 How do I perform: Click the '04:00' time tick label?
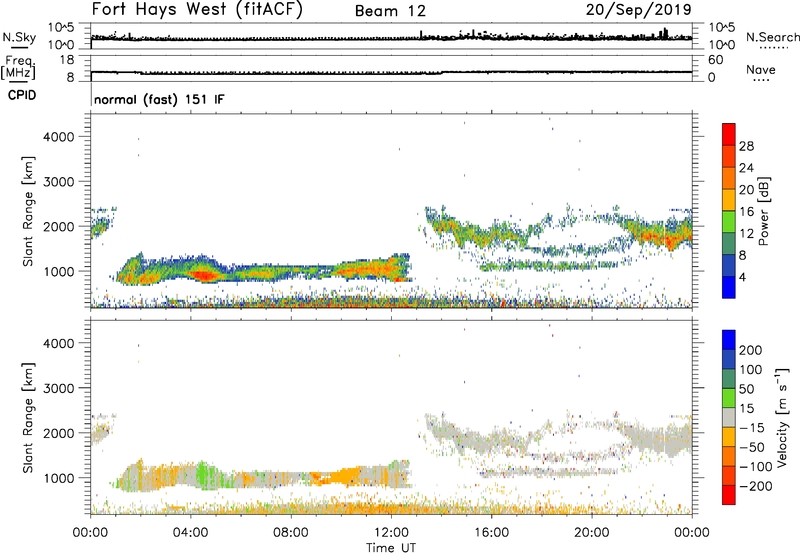click(190, 533)
